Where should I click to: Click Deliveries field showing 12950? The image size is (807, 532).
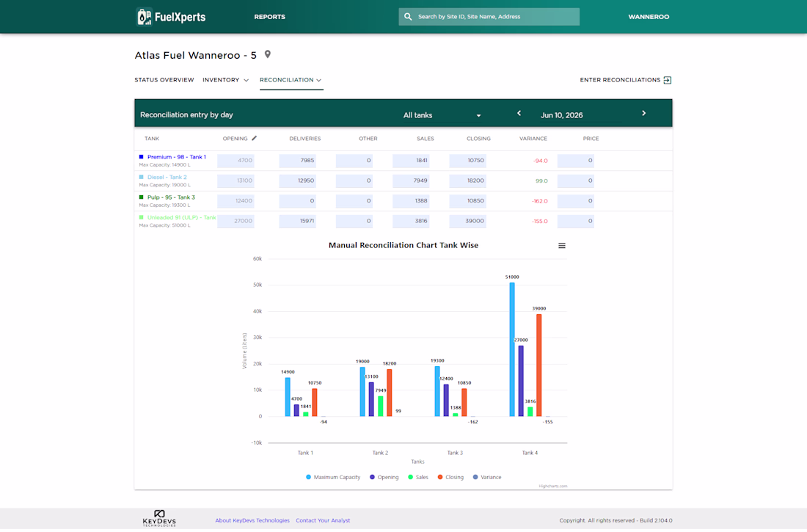pyautogui.click(x=297, y=181)
